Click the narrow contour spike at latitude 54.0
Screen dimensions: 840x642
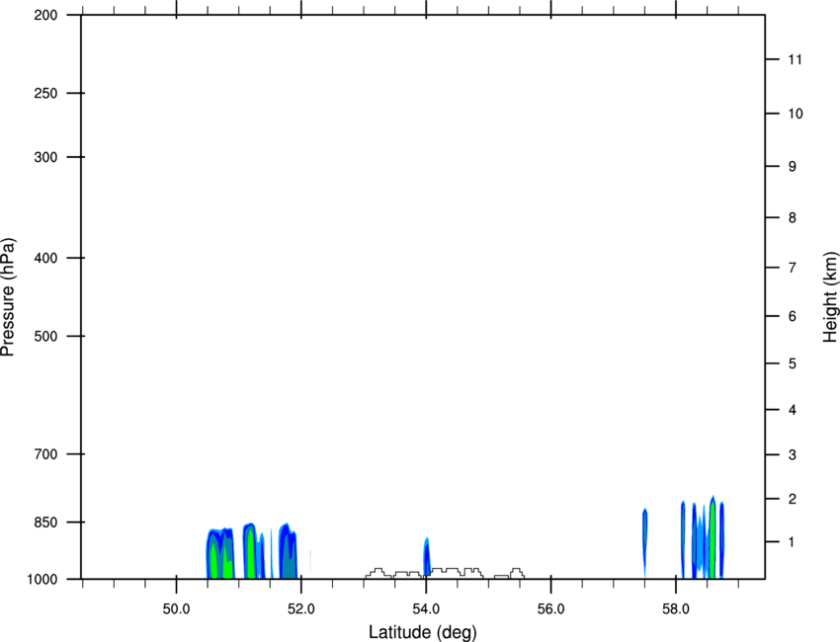[427, 557]
